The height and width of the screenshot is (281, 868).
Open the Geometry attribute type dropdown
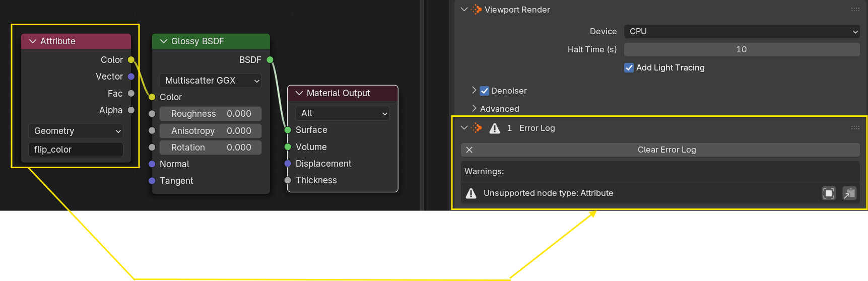76,131
